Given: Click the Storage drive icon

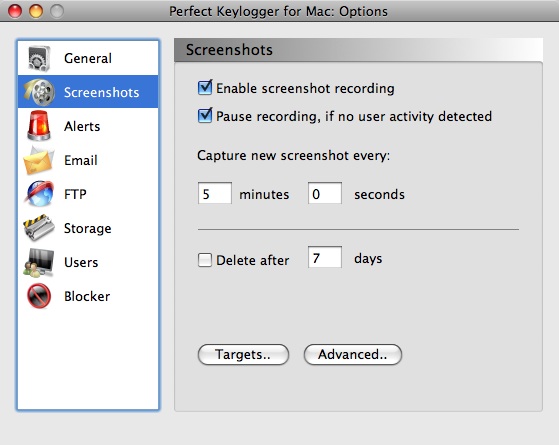Looking at the screenshot, I should tap(39, 227).
